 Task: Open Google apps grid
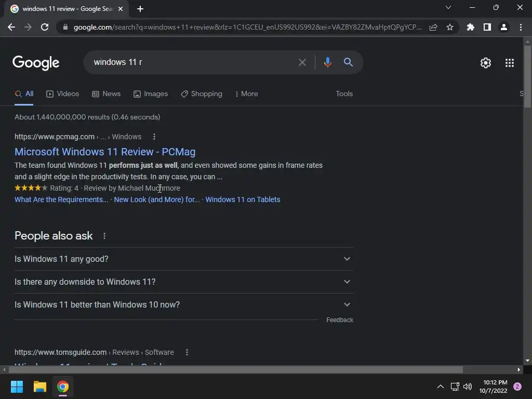510,63
